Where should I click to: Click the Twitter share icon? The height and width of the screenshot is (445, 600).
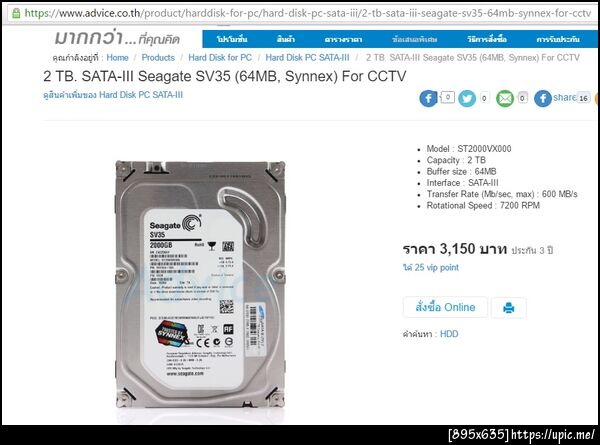[467, 99]
